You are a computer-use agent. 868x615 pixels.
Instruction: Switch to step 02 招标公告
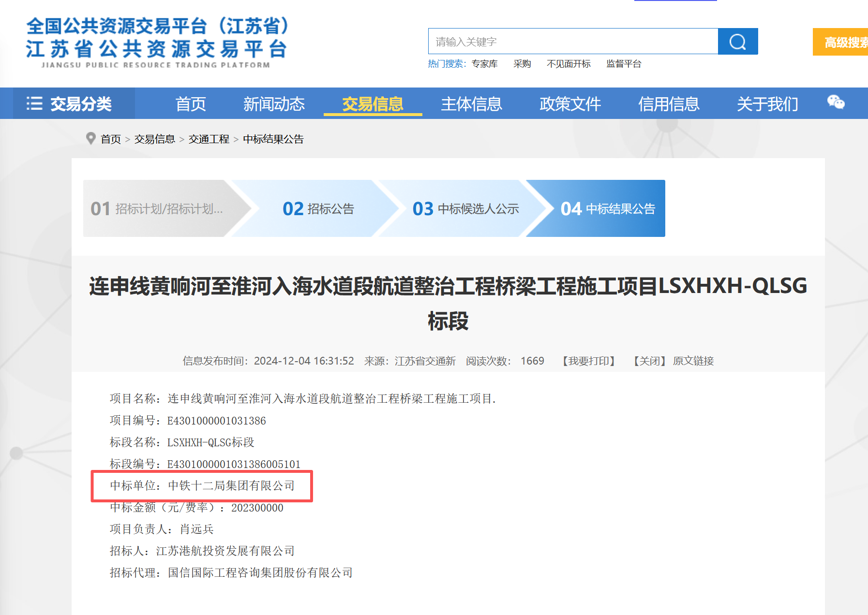(x=318, y=209)
